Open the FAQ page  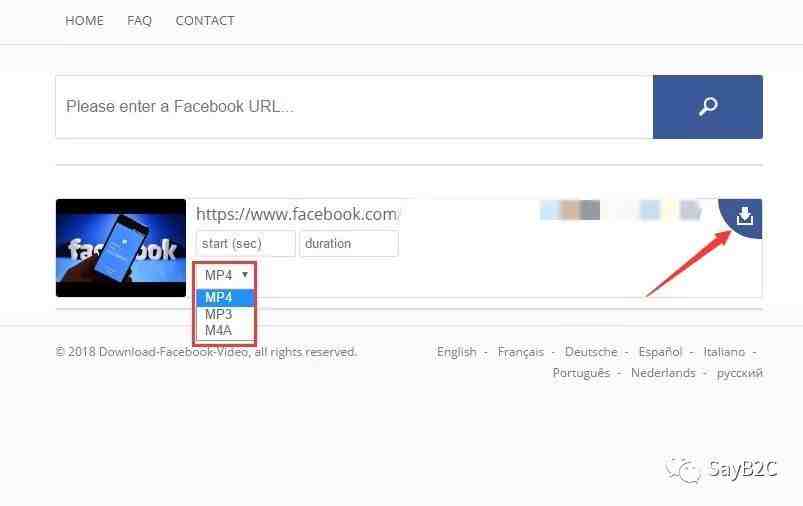[139, 20]
